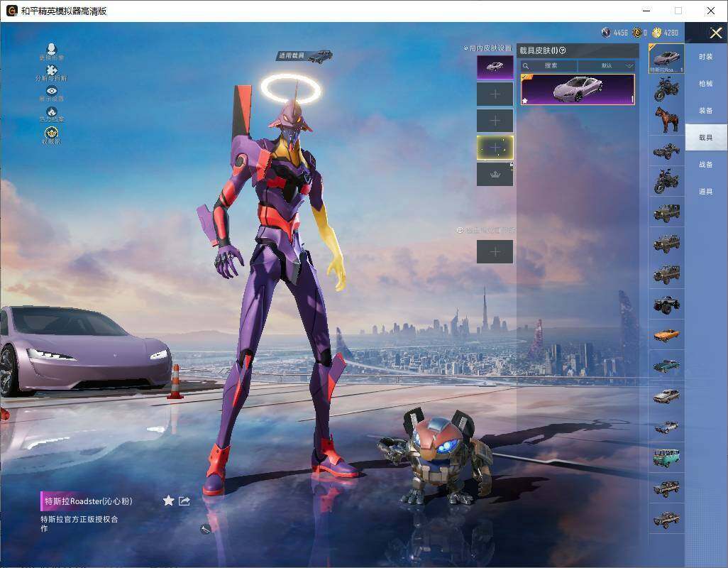Close the wardrobe with gold X
The width and height of the screenshot is (728, 568).
click(x=715, y=33)
